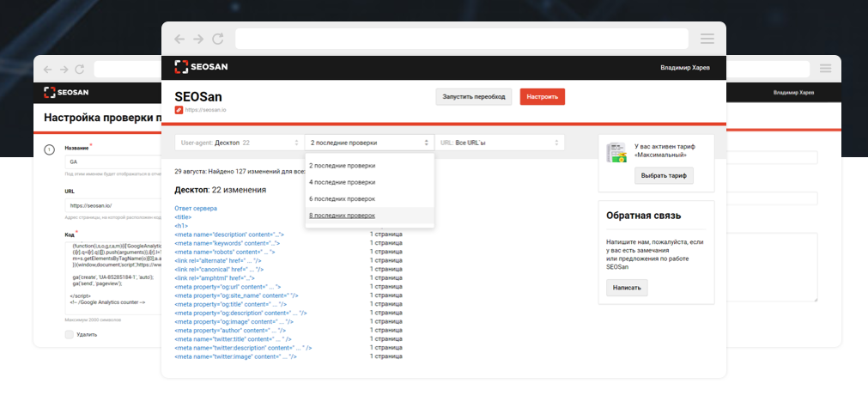Open link rel="canonical" entry
868x420 pixels.
coord(219,270)
